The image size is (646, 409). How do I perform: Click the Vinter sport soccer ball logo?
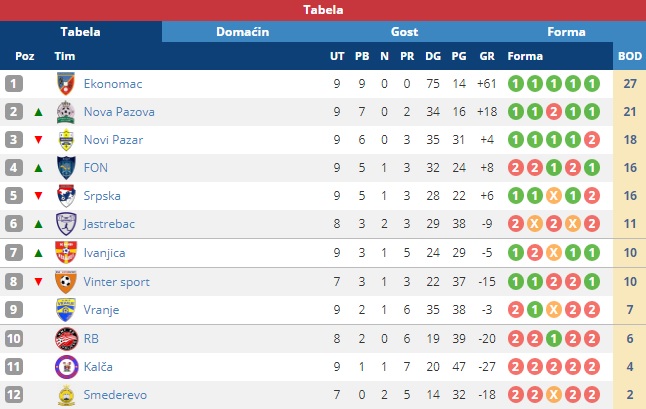coord(66,282)
